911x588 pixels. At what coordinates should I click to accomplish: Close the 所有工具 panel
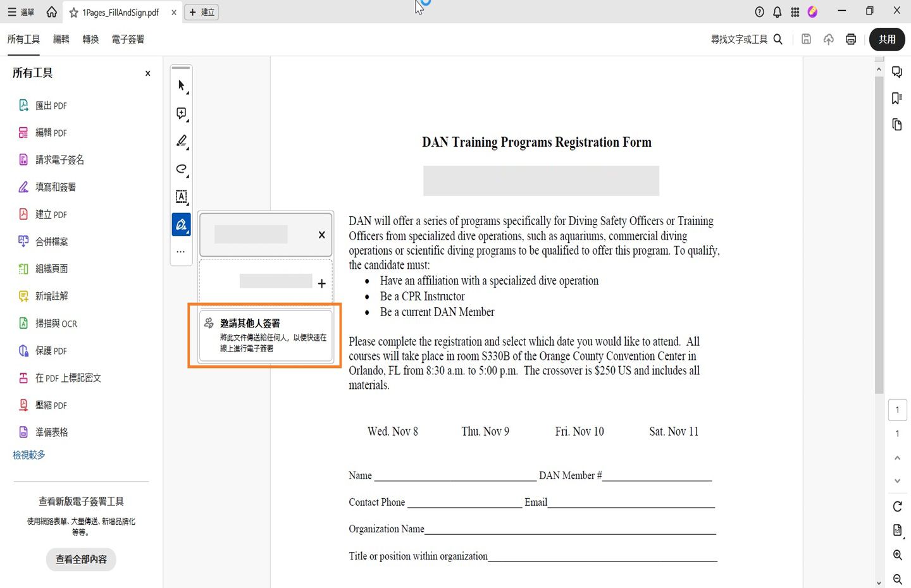[x=148, y=73]
